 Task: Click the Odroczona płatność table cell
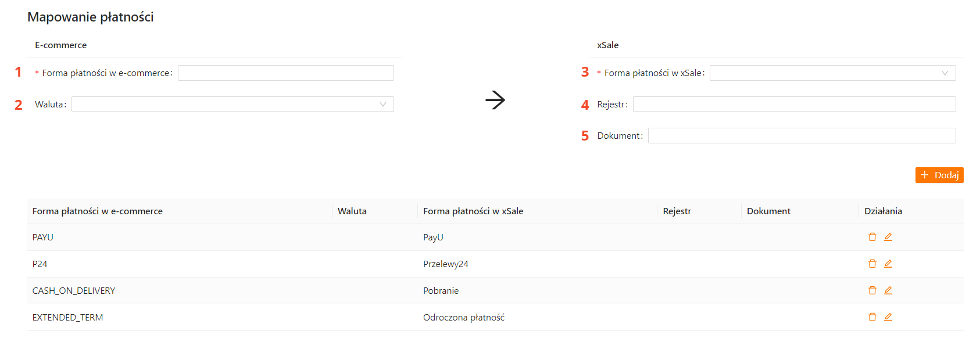464,318
